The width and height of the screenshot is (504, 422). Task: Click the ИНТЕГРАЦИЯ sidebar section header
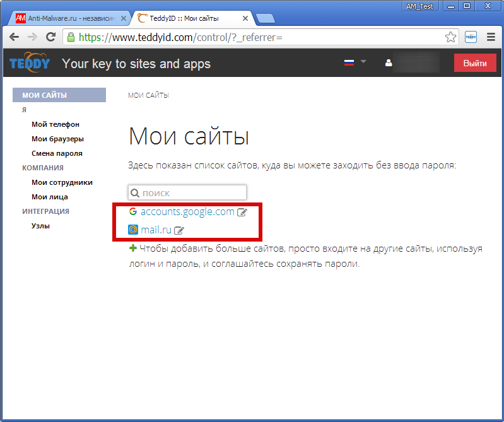45,211
